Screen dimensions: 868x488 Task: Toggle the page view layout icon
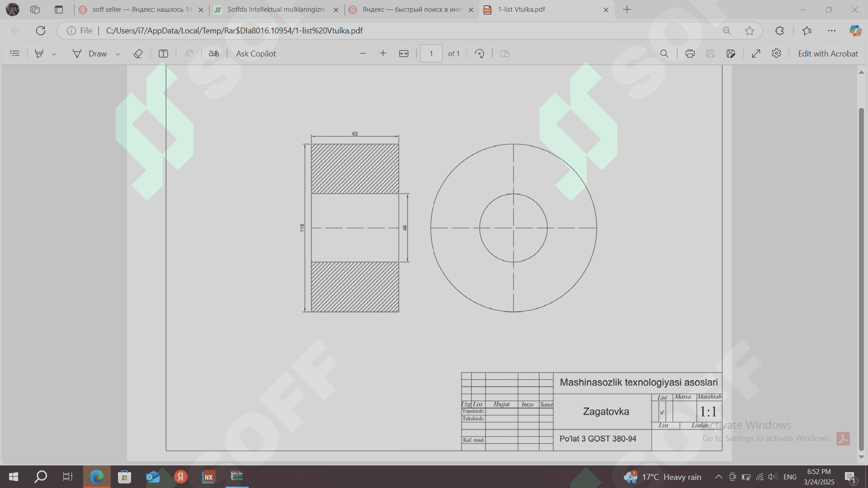coord(505,53)
